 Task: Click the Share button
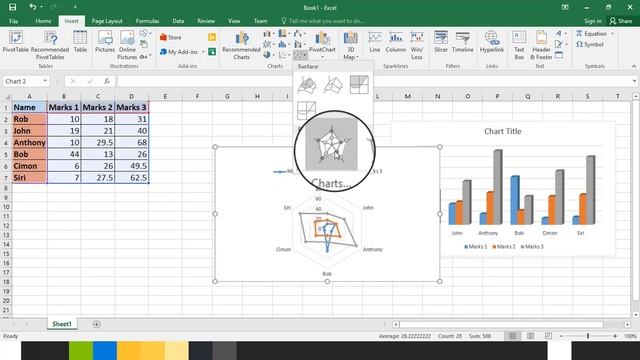coord(620,21)
